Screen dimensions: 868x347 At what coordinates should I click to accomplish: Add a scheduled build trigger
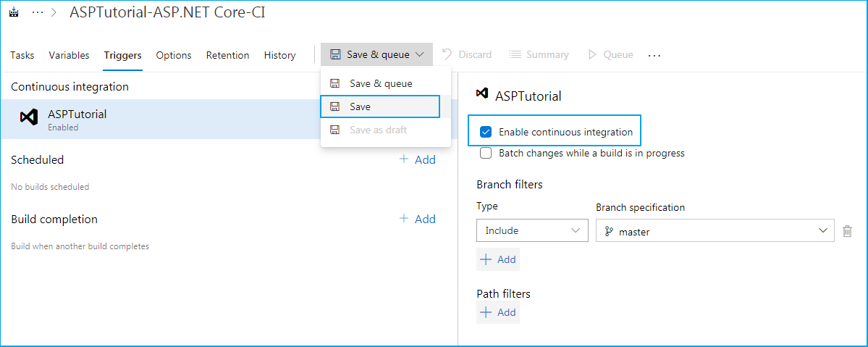pos(418,159)
